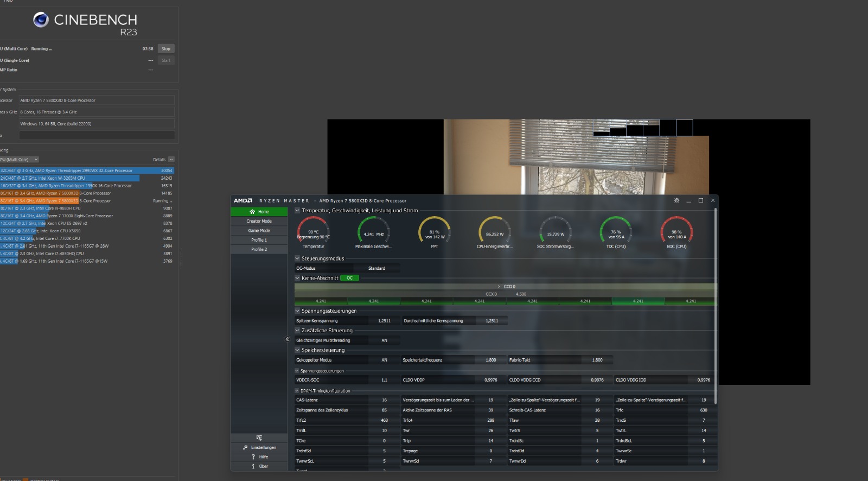The image size is (868, 481).
Task: Open the Details dropdown arrow in Cinebench
Action: [171, 160]
